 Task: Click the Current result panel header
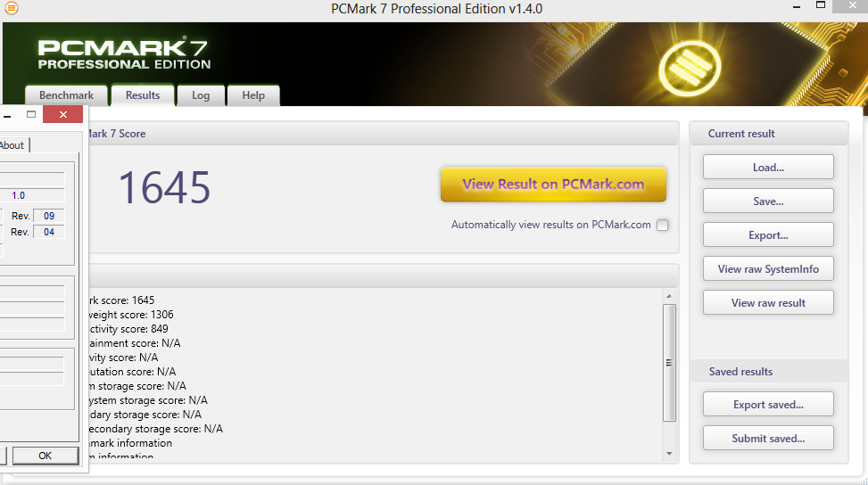point(768,133)
